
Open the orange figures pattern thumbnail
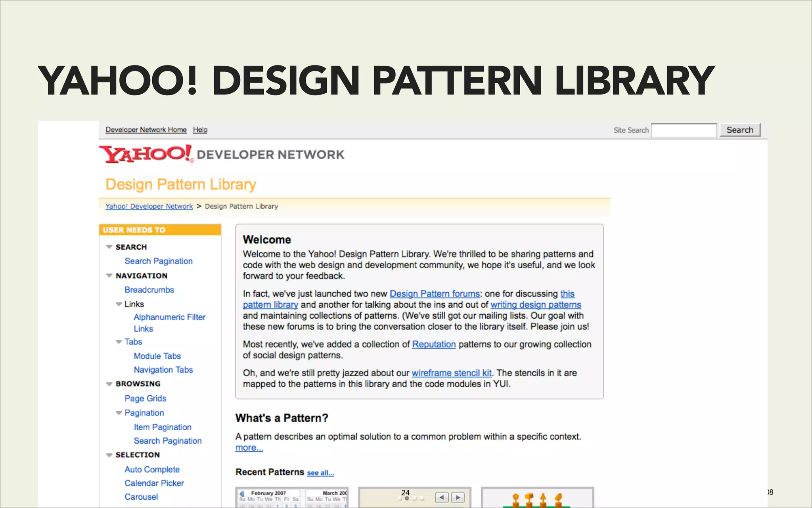tap(538, 497)
